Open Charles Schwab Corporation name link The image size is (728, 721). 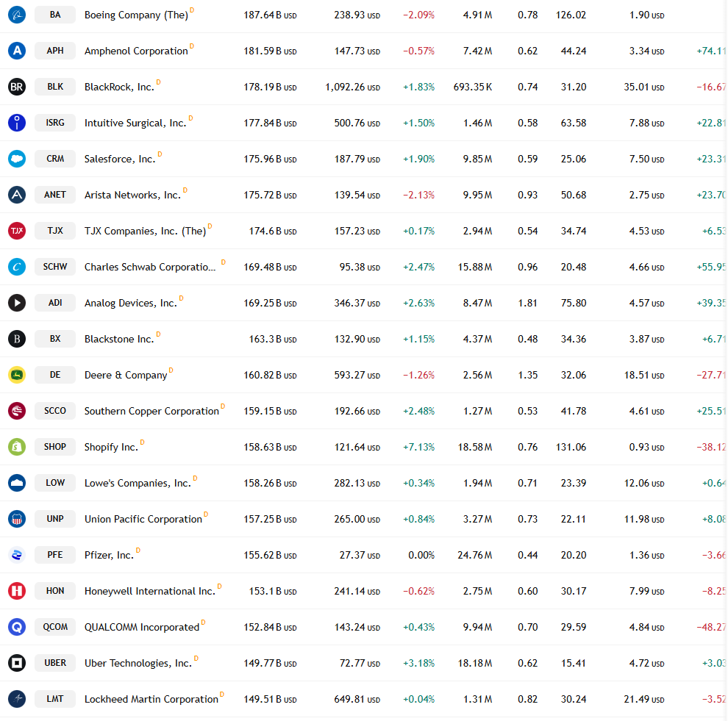point(150,268)
